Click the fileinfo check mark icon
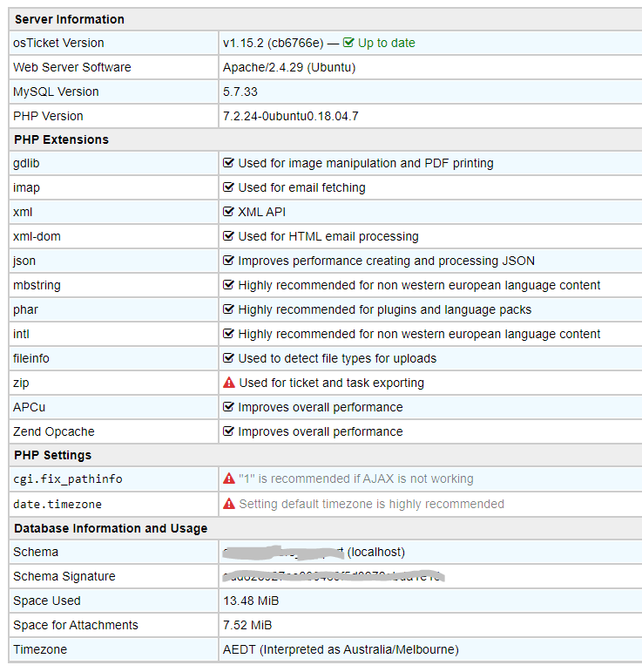Image resolution: width=642 pixels, height=672 pixels. coord(229,358)
